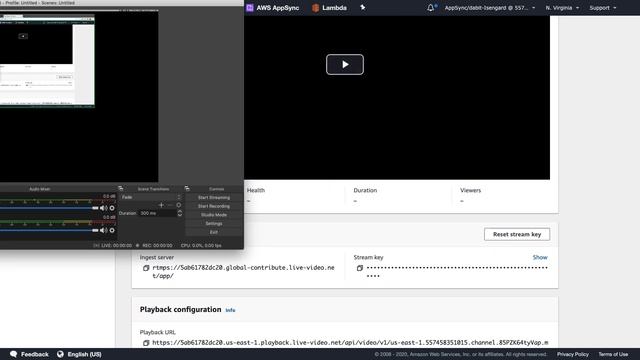Screen dimensions: 640x360
Task: Copy the playback URL
Action: point(146,343)
